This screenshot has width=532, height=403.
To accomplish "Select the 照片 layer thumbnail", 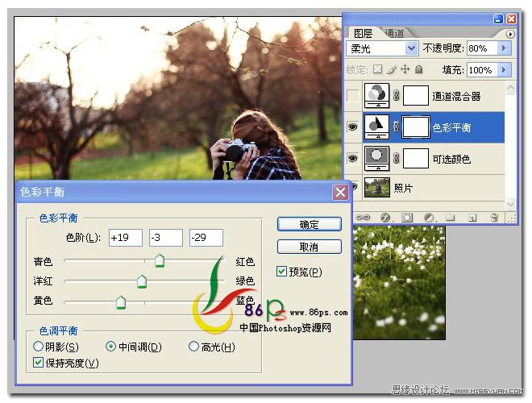I will pyautogui.click(x=377, y=187).
